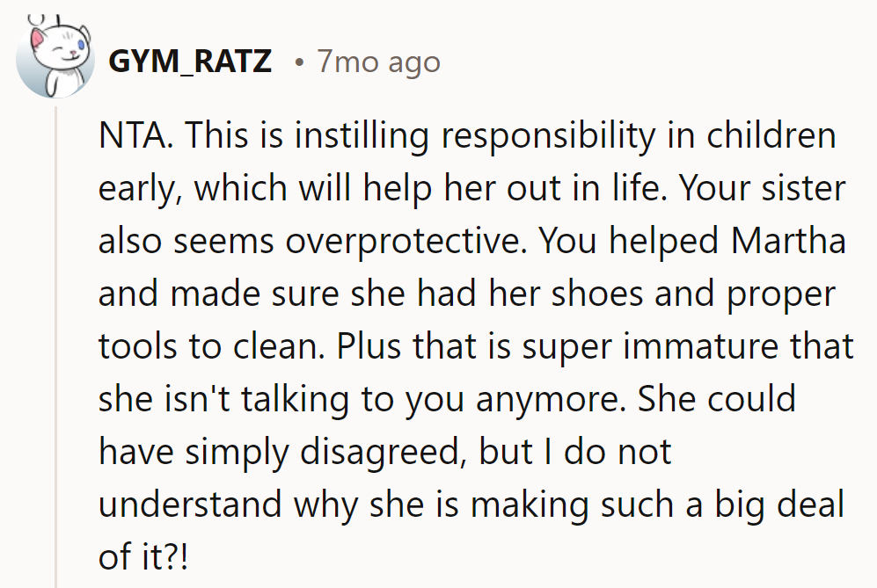
Task: Click the word "tools" in the comment
Action: click(133, 346)
